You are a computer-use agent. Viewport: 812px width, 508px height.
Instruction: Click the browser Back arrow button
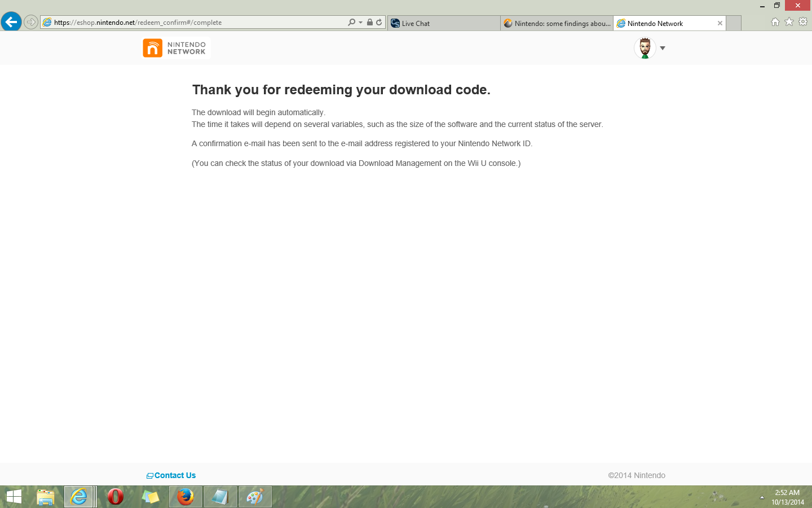coord(11,22)
